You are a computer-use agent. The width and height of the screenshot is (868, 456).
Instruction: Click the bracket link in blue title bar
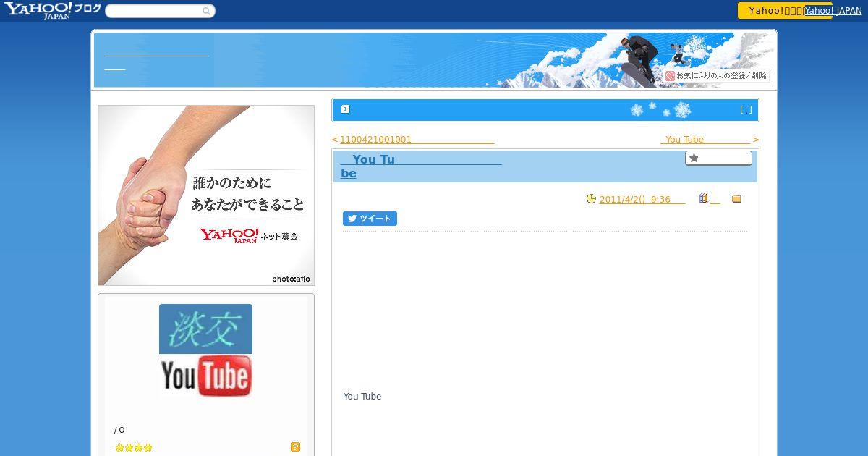click(x=746, y=109)
